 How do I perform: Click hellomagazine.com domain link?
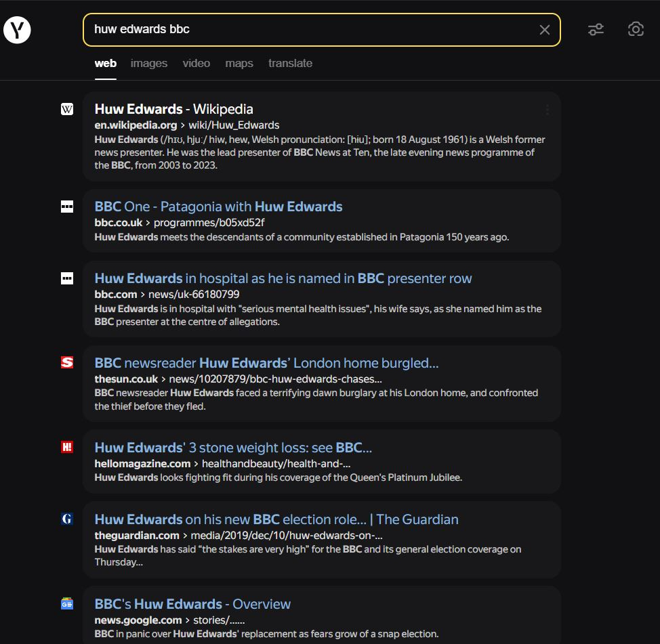coord(143,464)
